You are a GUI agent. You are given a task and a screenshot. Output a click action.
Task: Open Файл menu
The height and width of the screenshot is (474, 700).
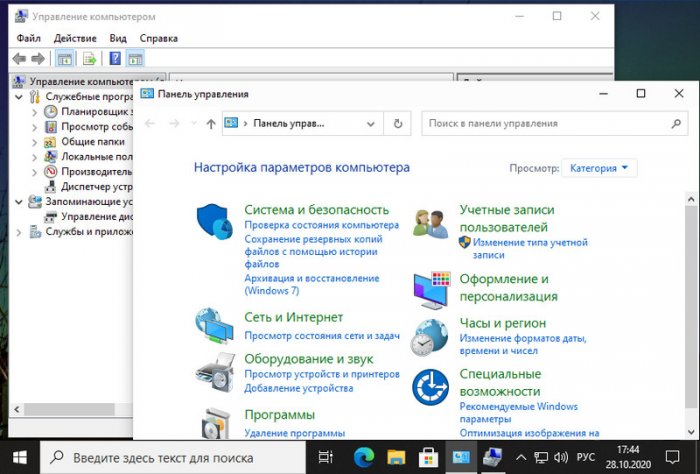point(29,38)
